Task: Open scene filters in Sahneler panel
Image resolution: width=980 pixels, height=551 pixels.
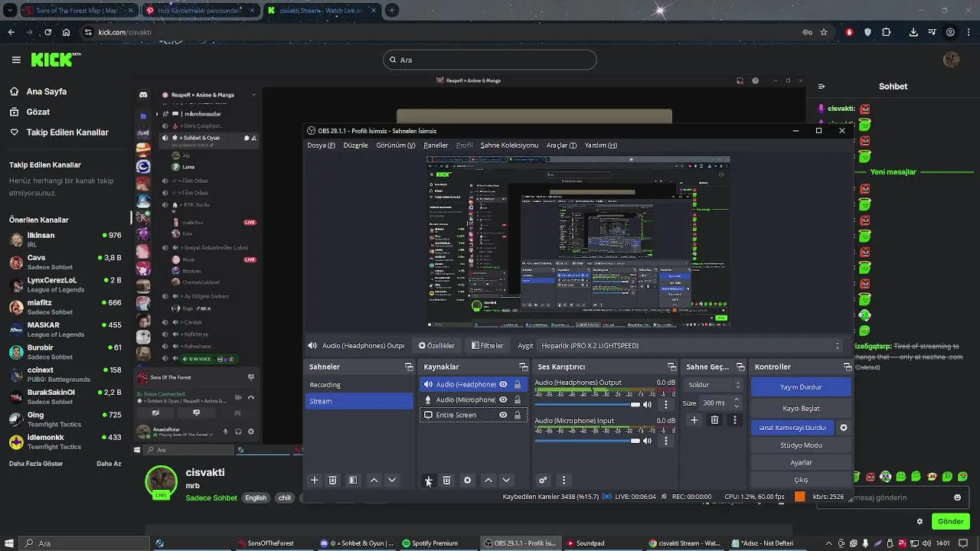Action: pyautogui.click(x=353, y=480)
